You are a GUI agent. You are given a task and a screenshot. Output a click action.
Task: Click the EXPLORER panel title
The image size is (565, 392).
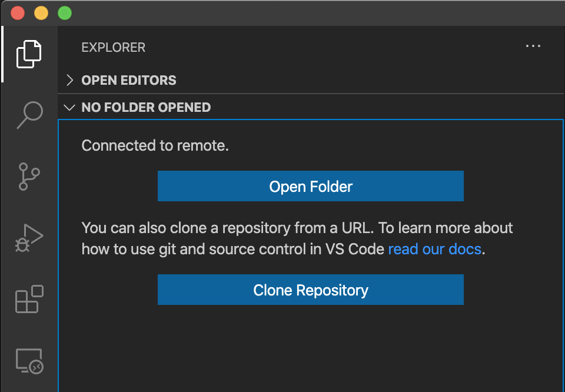[113, 48]
